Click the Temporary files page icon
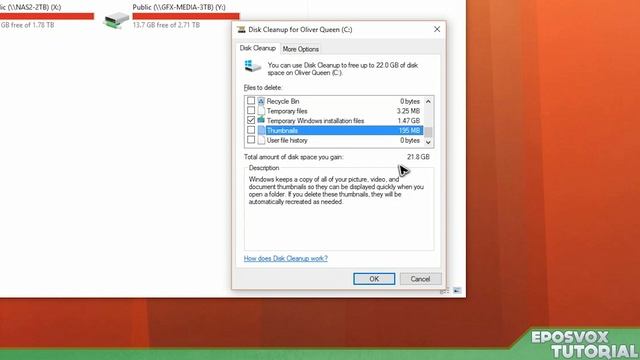 pos(261,111)
